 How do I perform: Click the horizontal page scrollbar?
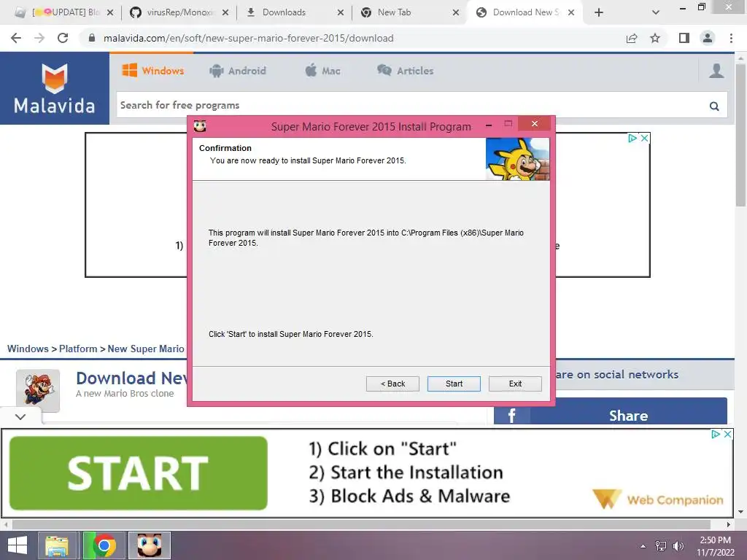point(360,524)
